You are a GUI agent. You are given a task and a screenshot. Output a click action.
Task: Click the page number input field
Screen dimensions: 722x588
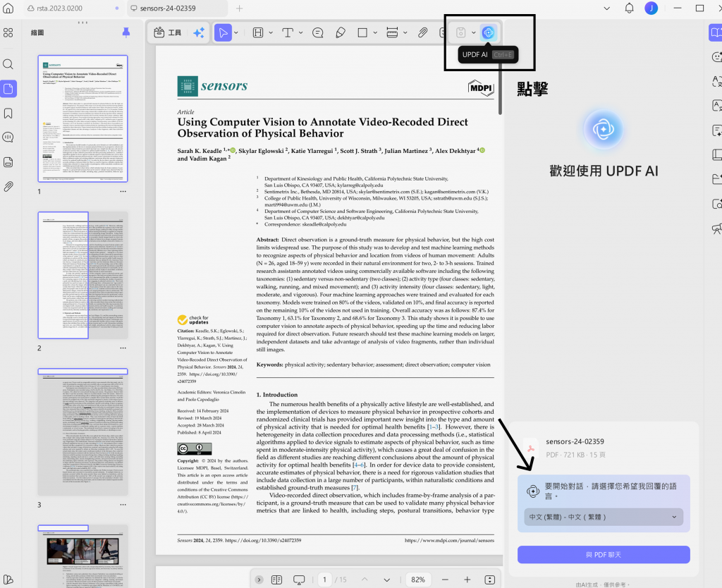coord(324,580)
